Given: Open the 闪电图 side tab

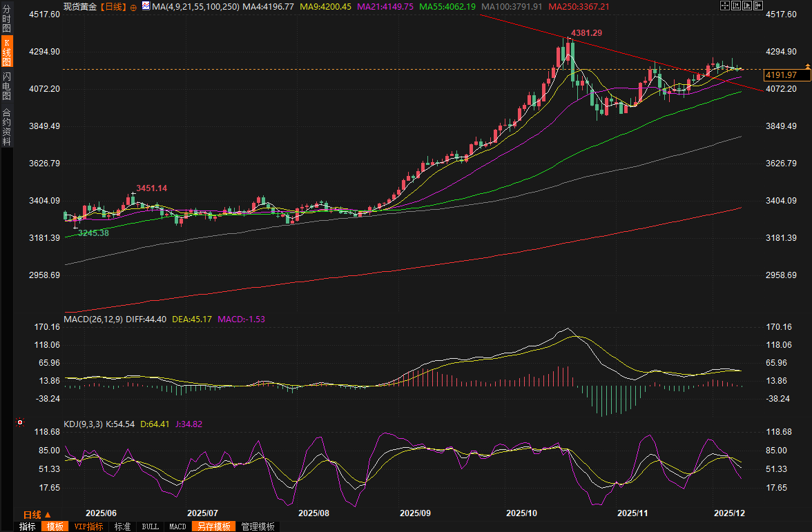Looking at the screenshot, I should (6, 86).
